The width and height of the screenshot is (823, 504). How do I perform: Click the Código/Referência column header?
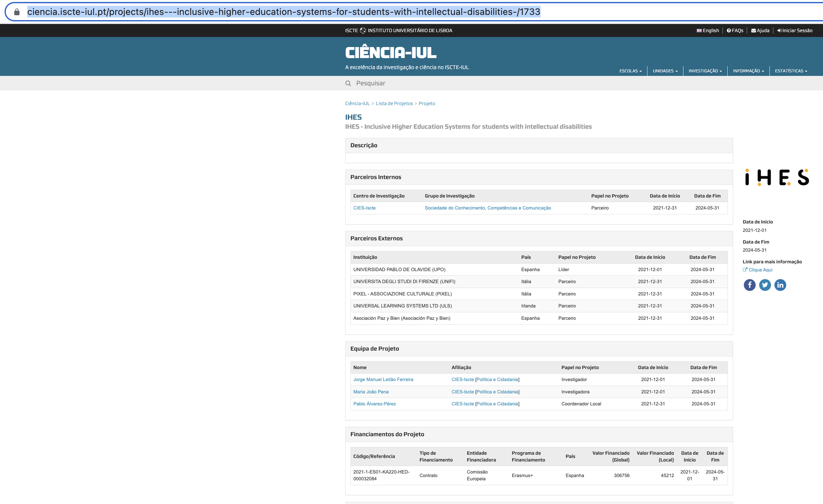(x=374, y=457)
